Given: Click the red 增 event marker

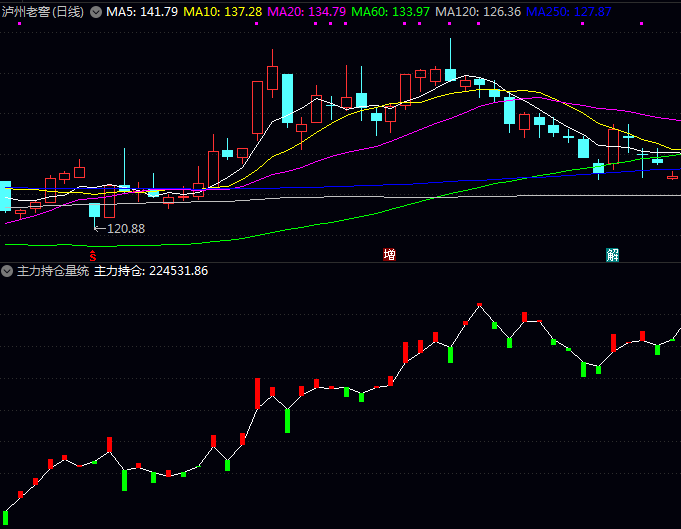Looking at the screenshot, I should pyautogui.click(x=389, y=254).
